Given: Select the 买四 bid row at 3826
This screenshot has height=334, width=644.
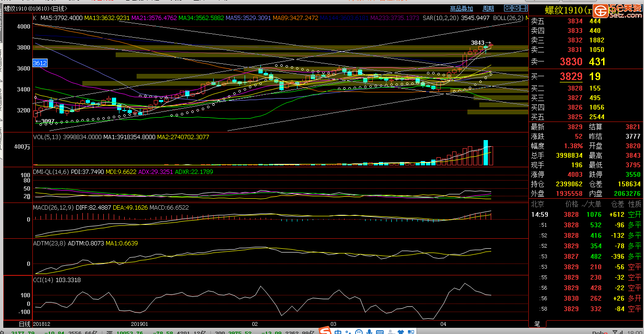Looking at the screenshot, I should tap(585, 107).
